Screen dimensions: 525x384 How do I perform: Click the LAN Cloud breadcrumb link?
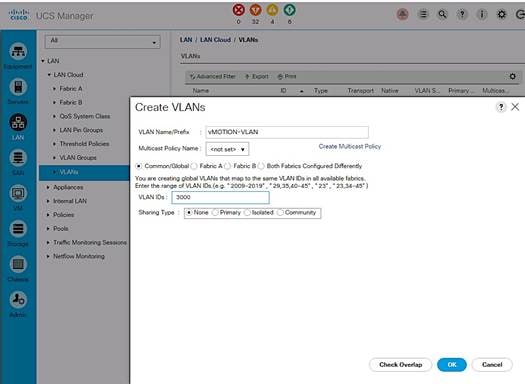tap(215, 40)
